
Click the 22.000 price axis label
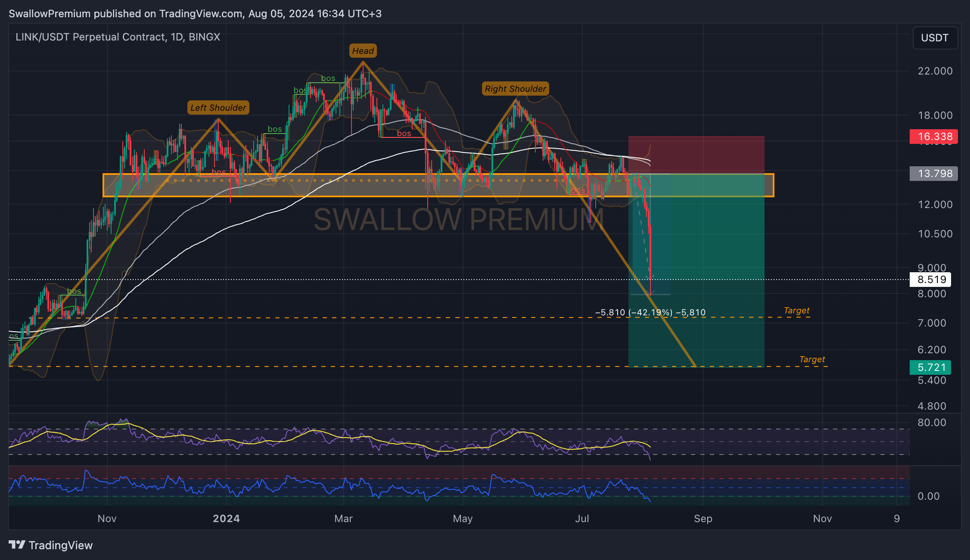(935, 71)
